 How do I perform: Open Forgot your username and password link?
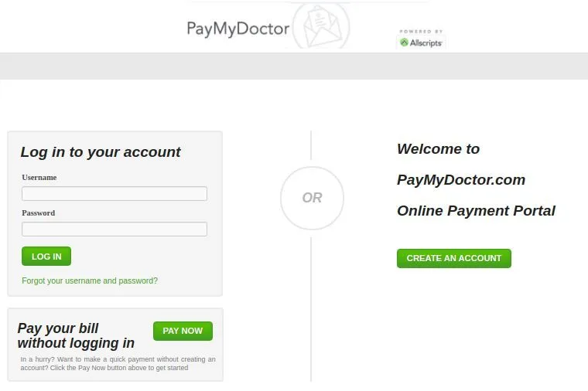[x=90, y=280]
